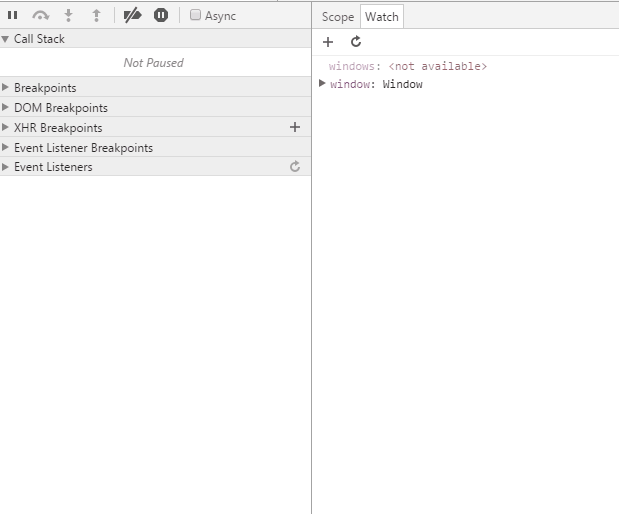Refresh watch expressions
The width and height of the screenshot is (619, 514).
pos(356,41)
